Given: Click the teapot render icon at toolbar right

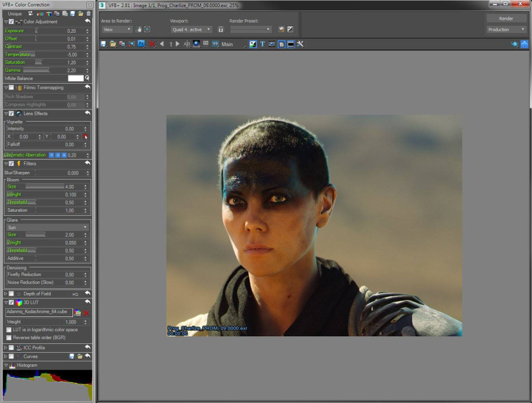Looking at the screenshot, I should tap(514, 44).
